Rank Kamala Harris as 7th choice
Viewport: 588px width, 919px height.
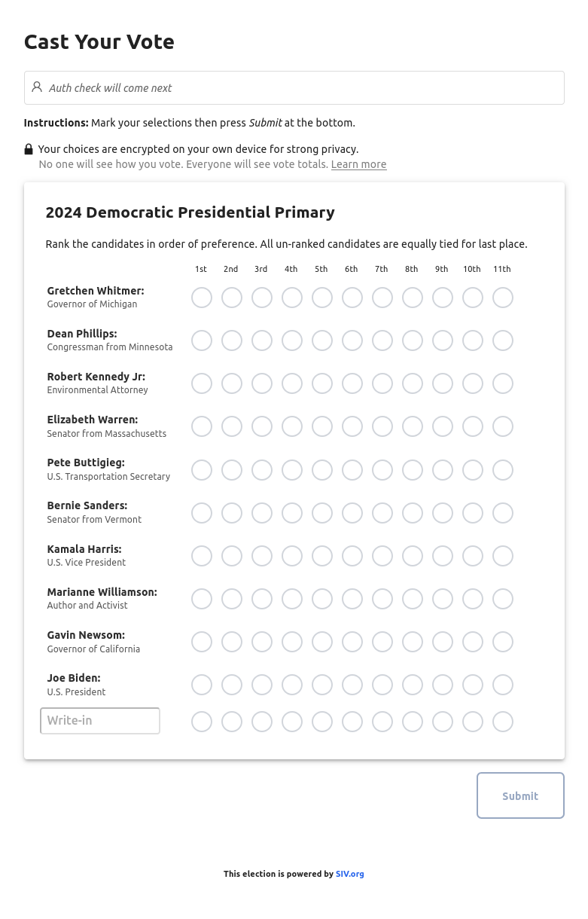tap(382, 556)
